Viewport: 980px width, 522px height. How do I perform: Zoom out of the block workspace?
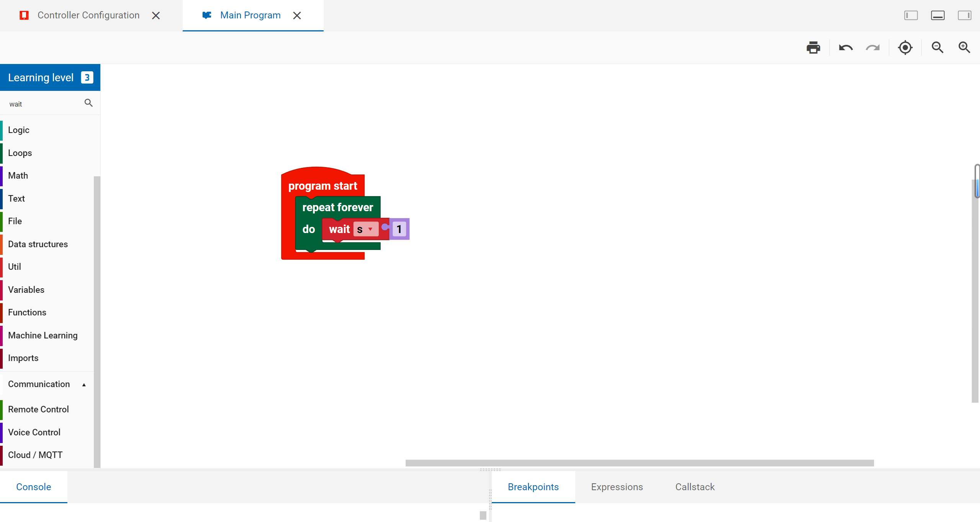[937, 48]
